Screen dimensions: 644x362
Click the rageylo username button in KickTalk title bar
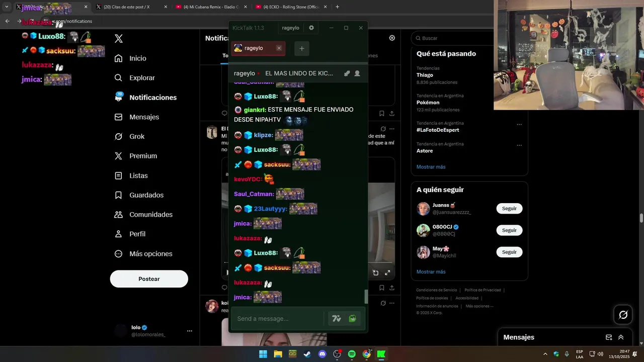(x=290, y=28)
